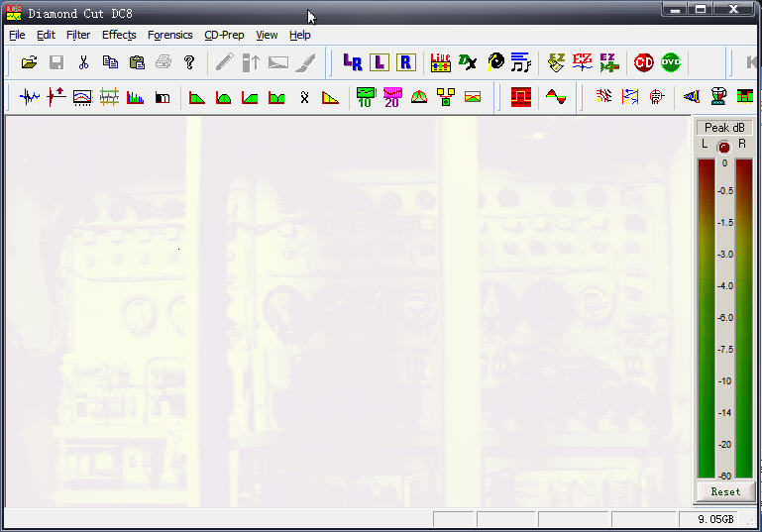
Task: Click the green DVD icon
Action: pos(671,62)
